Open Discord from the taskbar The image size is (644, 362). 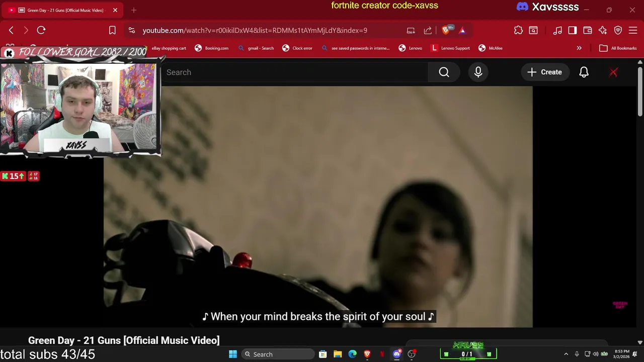(x=397, y=354)
